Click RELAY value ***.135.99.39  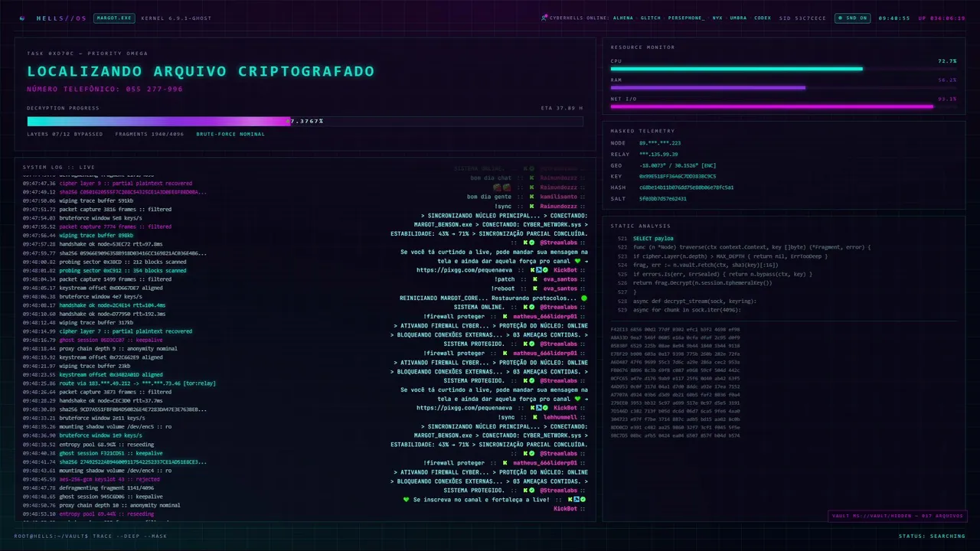658,154
